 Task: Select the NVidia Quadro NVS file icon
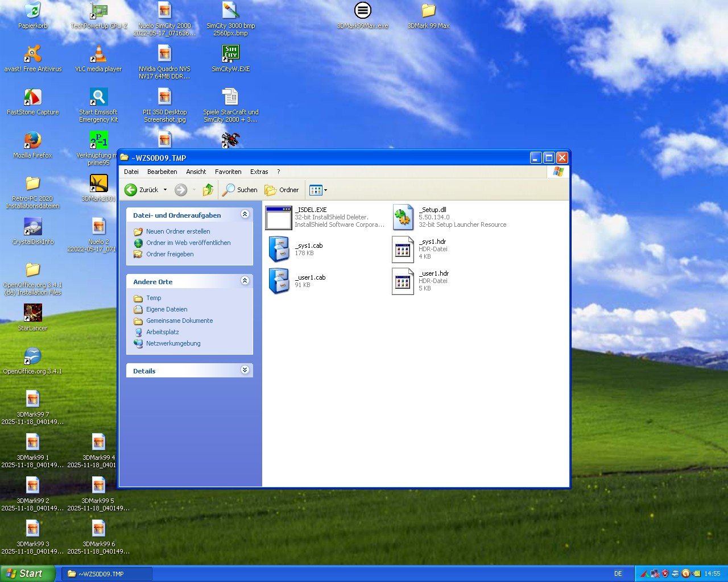[x=165, y=53]
